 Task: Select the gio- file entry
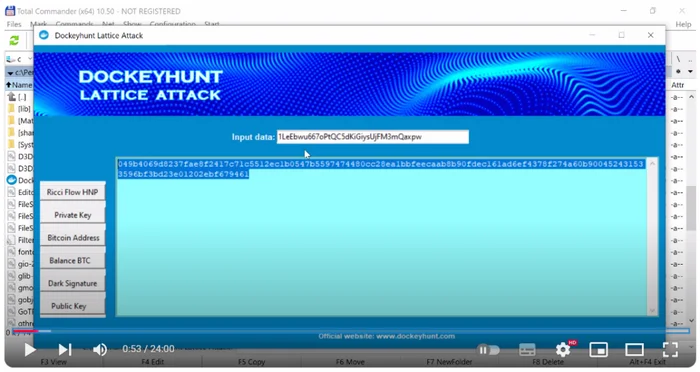click(20, 264)
